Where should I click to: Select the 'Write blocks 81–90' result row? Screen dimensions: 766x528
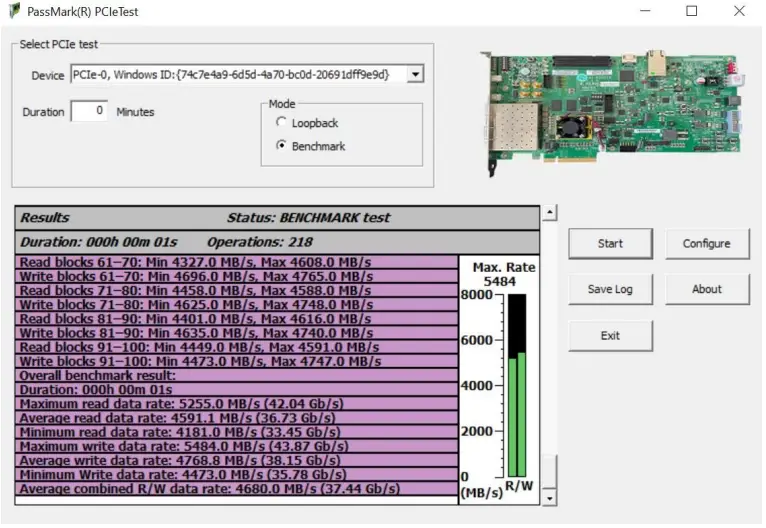(236, 333)
